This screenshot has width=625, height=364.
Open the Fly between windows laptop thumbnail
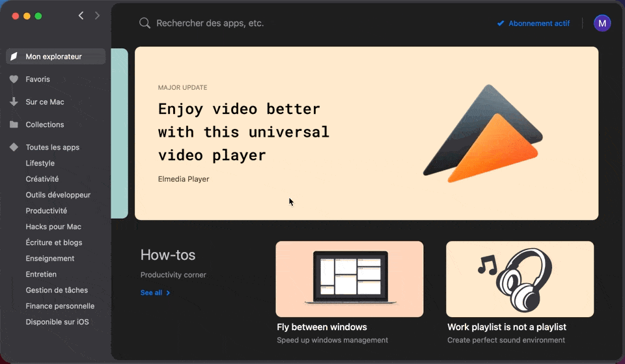[349, 279]
